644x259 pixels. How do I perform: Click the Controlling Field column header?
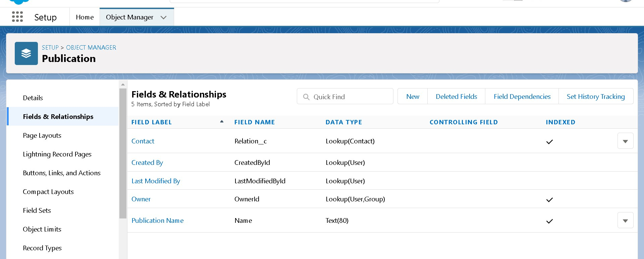point(464,122)
